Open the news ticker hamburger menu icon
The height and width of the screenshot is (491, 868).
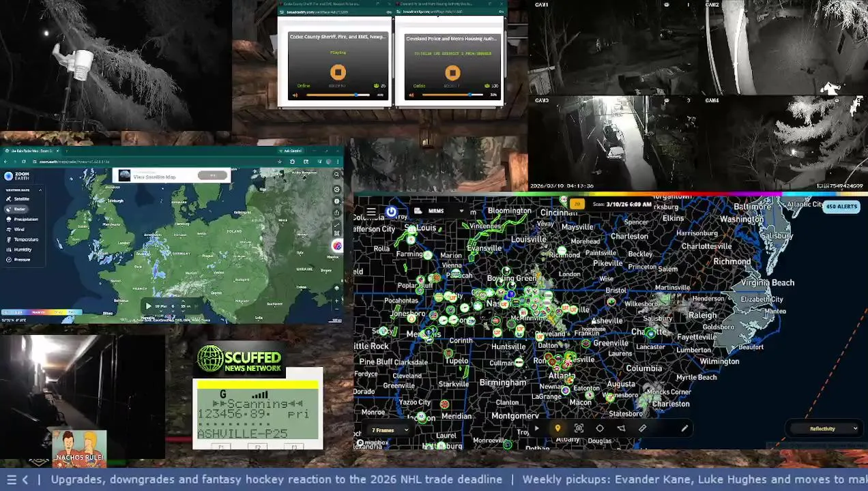(11, 479)
